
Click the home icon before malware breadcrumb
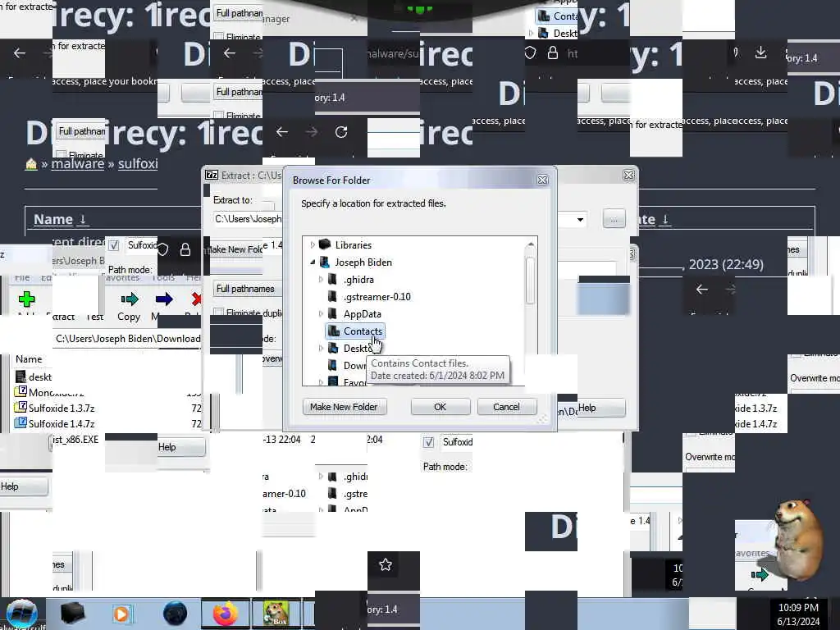click(x=31, y=164)
